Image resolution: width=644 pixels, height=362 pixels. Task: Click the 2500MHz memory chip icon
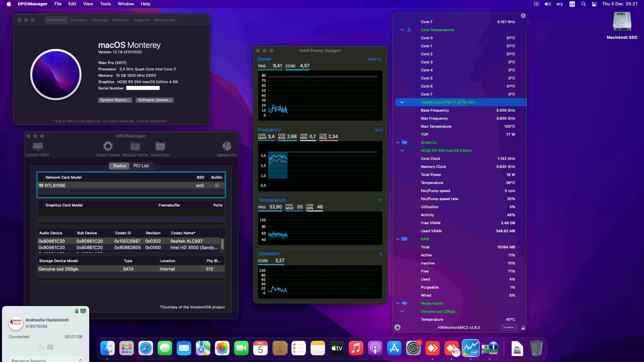pos(508,327)
